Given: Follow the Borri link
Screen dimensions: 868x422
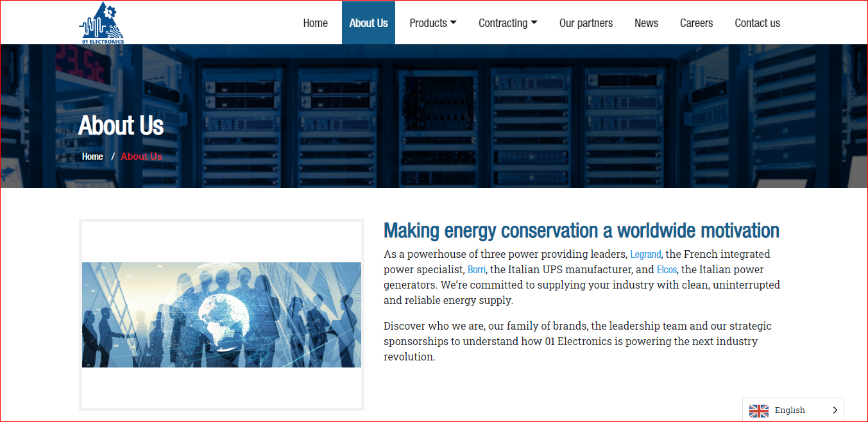Looking at the screenshot, I should pyautogui.click(x=477, y=269).
